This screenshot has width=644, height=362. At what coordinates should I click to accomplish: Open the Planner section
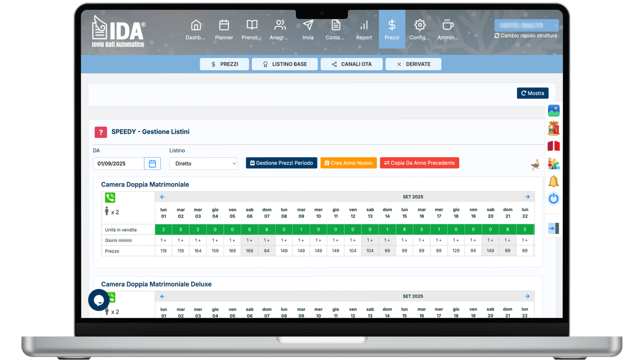(x=224, y=30)
